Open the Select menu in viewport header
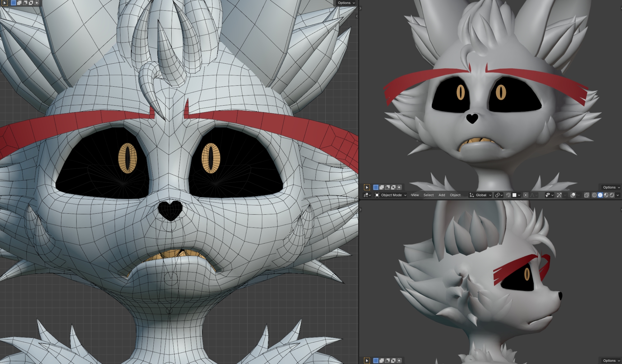Image resolution: width=622 pixels, height=364 pixels. pyautogui.click(x=428, y=195)
